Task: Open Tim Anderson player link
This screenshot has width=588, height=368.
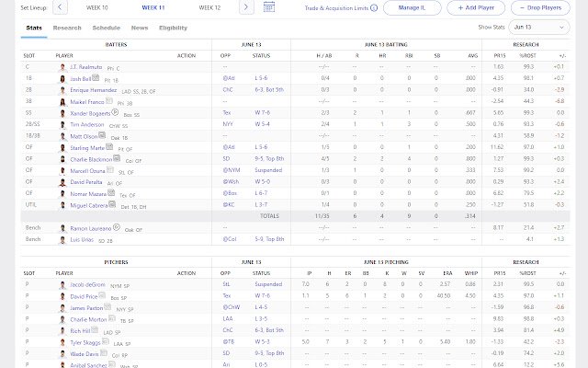Action: pos(87,124)
